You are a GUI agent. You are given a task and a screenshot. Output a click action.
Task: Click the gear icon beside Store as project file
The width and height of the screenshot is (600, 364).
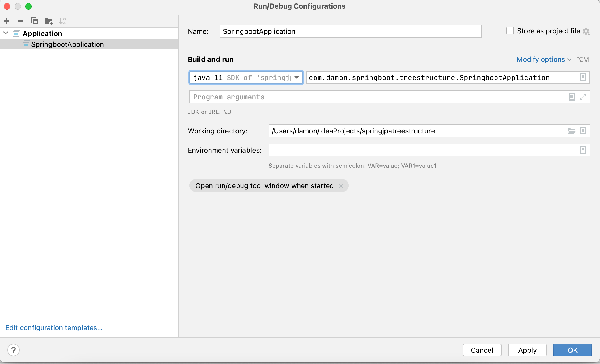point(586,31)
